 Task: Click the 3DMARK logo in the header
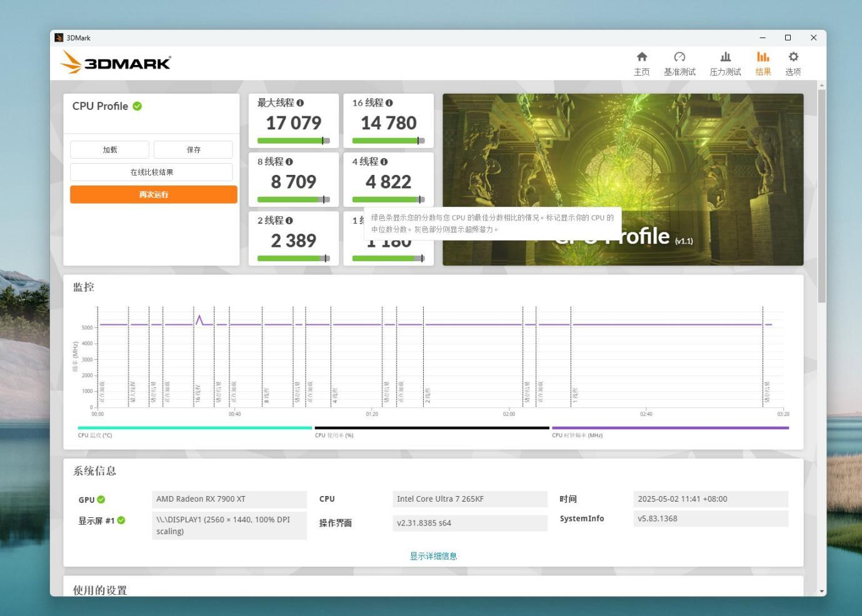coord(116,62)
